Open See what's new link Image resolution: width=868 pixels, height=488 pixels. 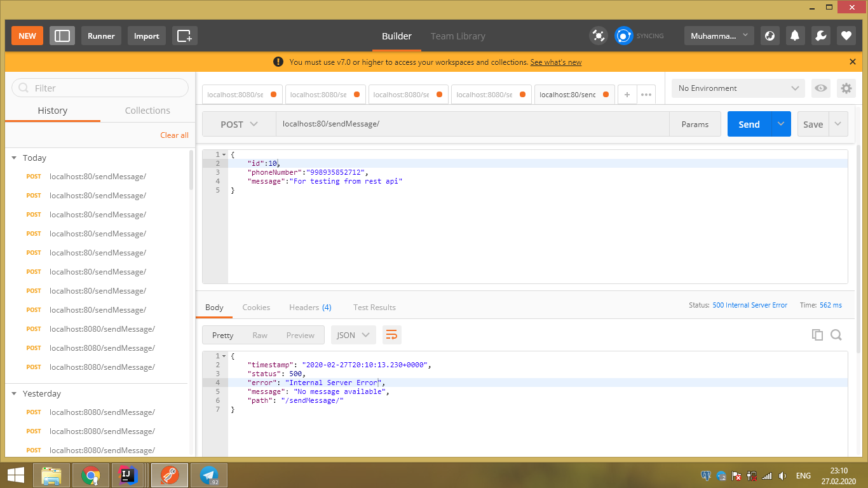tap(556, 62)
